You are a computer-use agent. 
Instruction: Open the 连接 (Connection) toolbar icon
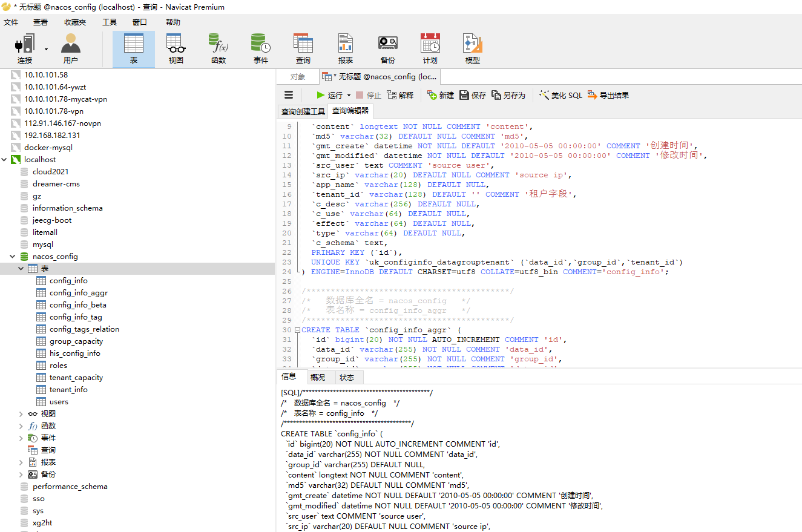pos(24,49)
